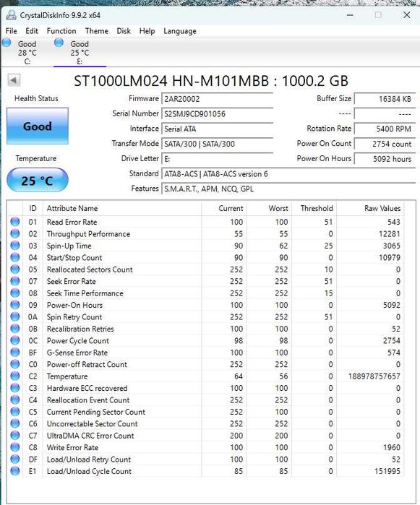Click the Transfer Mode field

pos(217,144)
